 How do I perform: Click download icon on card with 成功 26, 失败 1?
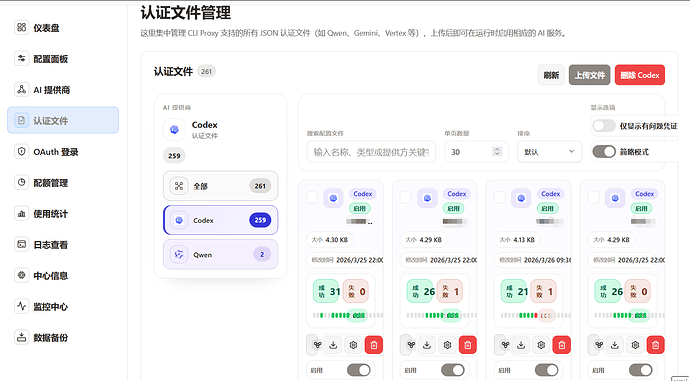(427, 345)
